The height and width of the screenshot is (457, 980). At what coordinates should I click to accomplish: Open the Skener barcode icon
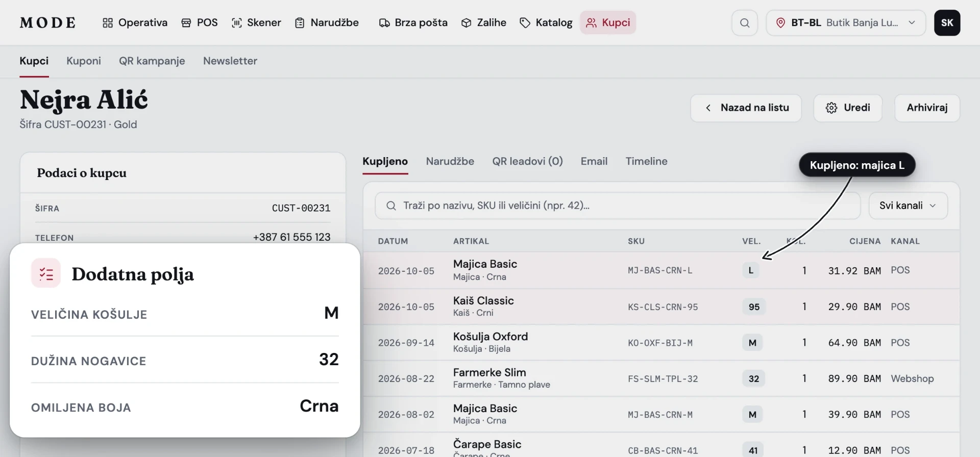click(236, 23)
